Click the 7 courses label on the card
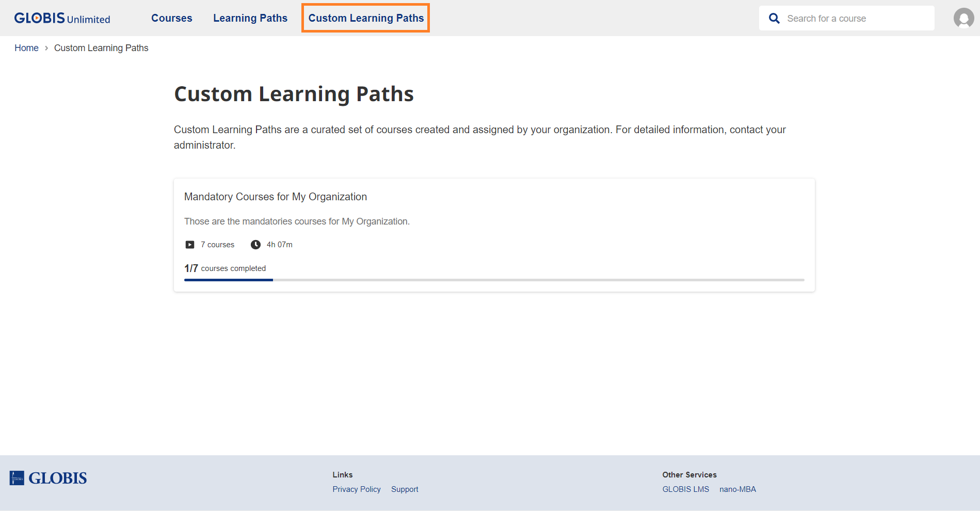 [x=217, y=244]
